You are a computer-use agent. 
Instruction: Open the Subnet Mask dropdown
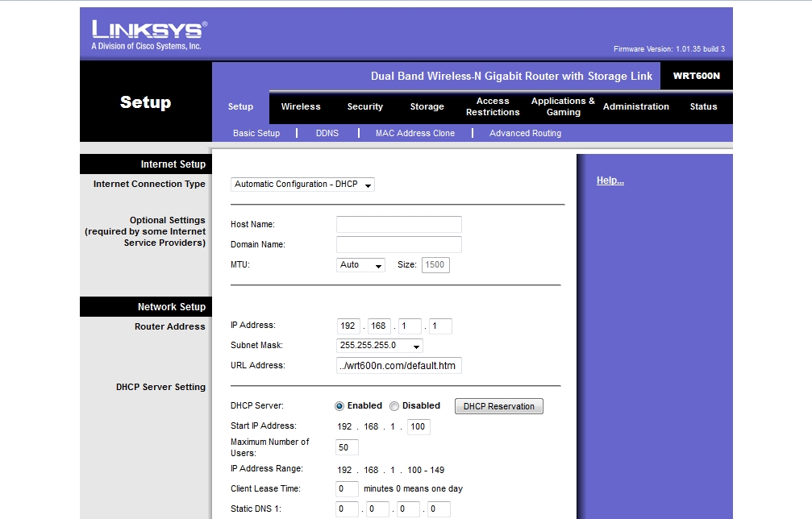(380, 345)
